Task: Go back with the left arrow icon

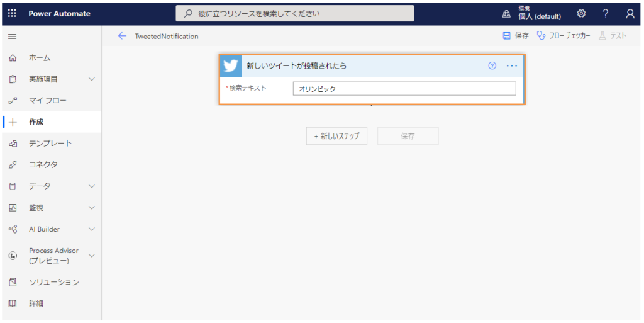Action: (x=122, y=36)
